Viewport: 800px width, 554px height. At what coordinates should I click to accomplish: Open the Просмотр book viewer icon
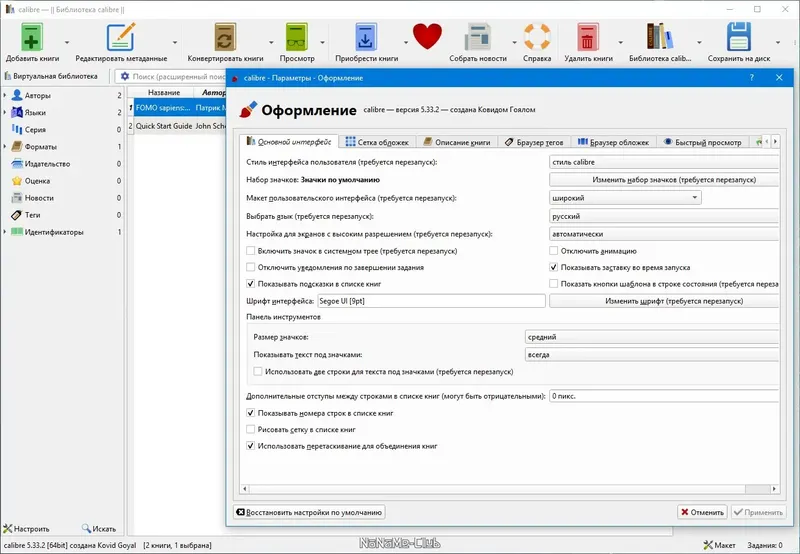pos(296,37)
